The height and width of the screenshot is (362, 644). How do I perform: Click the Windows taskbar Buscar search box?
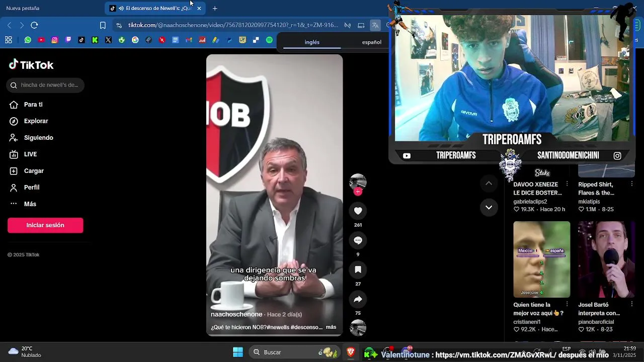pos(294,352)
